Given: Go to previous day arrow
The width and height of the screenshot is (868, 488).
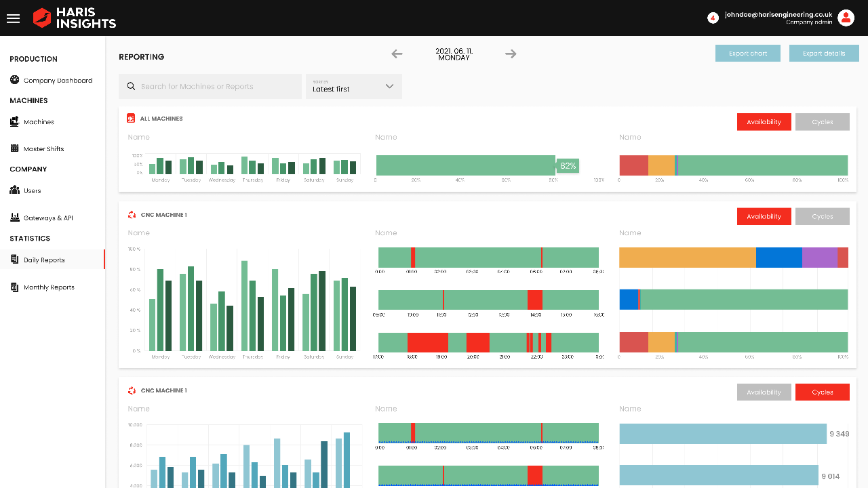Looking at the screenshot, I should (x=397, y=54).
